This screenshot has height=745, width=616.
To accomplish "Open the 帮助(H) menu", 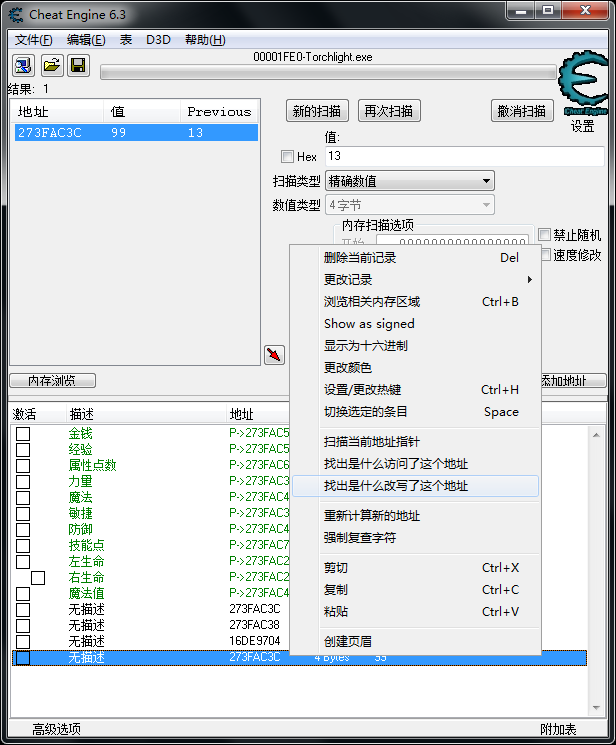I will point(205,39).
